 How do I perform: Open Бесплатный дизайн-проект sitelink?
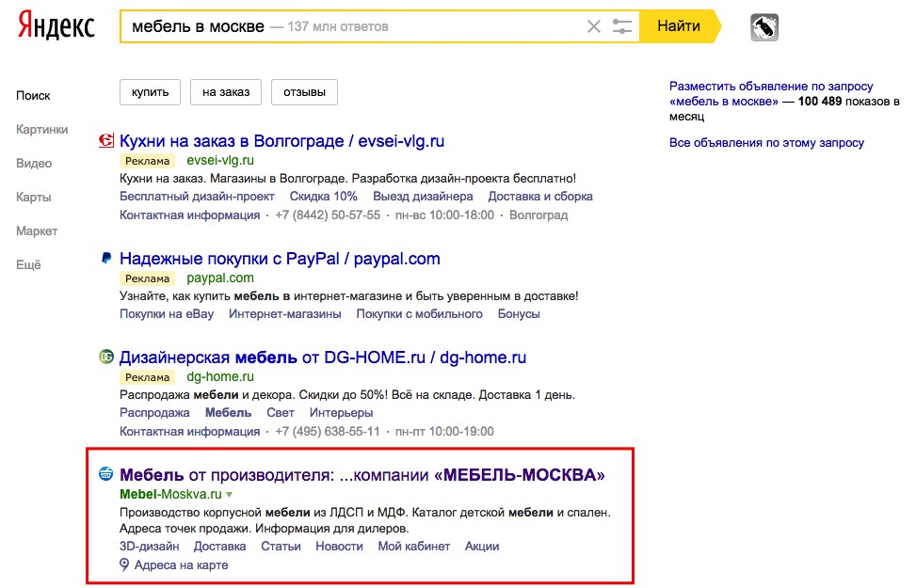pos(197,197)
